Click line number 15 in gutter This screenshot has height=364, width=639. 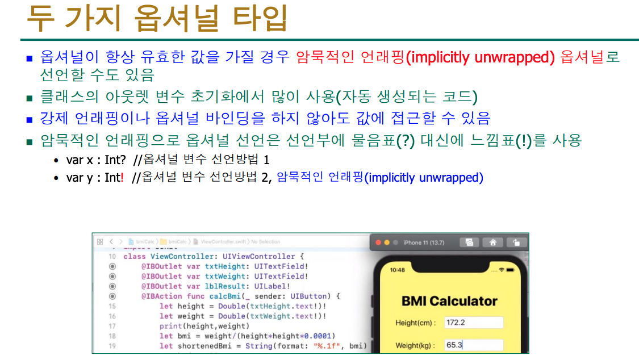click(112, 306)
